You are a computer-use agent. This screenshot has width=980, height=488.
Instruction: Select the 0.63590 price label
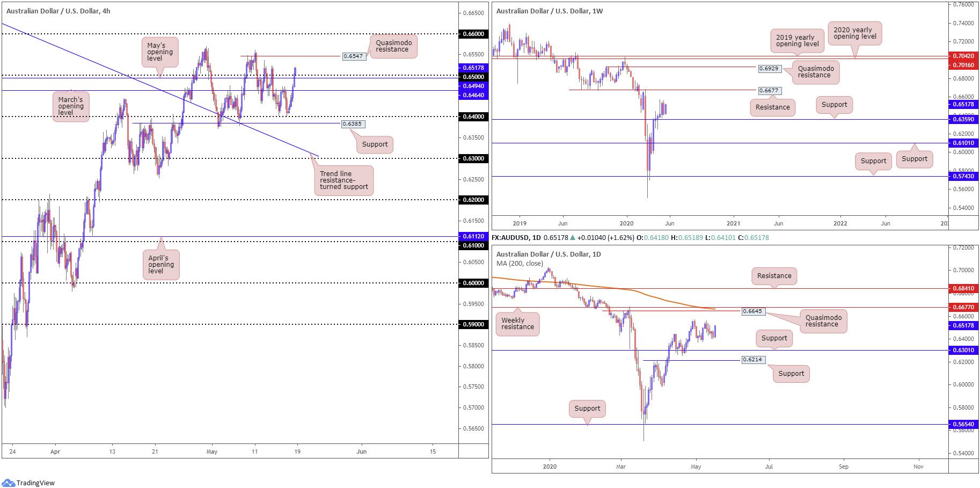[963, 119]
